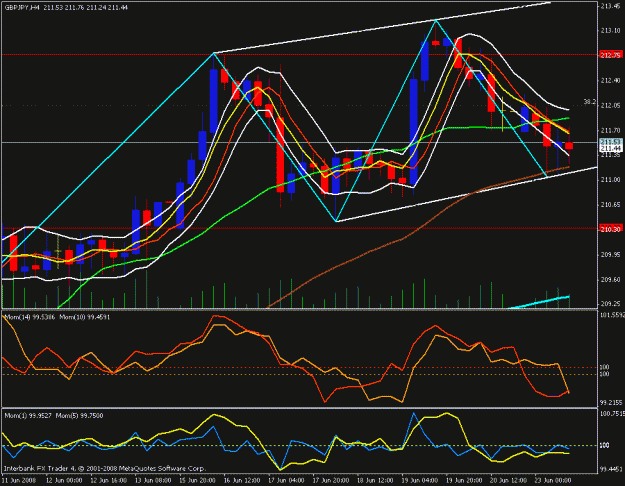Image resolution: width=625 pixels, height=486 pixels.
Task: Click the 18 Jun 12:00 time label
Action: click(376, 480)
